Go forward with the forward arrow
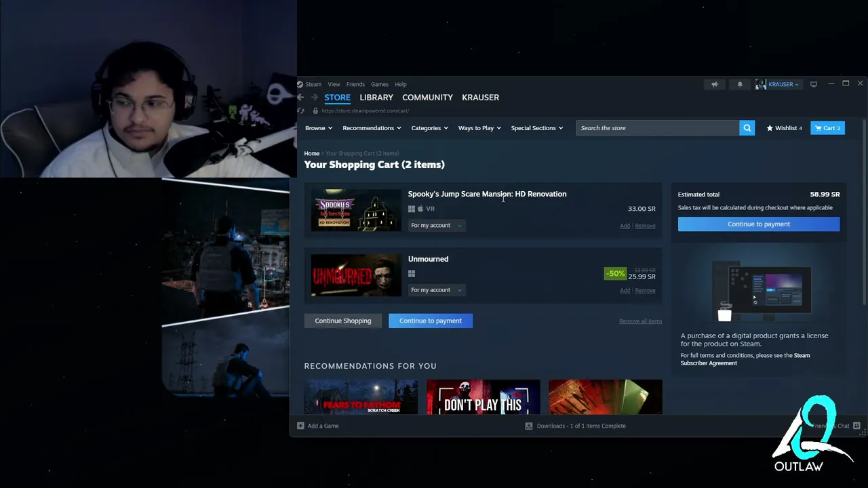The image size is (868, 488). pyautogui.click(x=315, y=98)
